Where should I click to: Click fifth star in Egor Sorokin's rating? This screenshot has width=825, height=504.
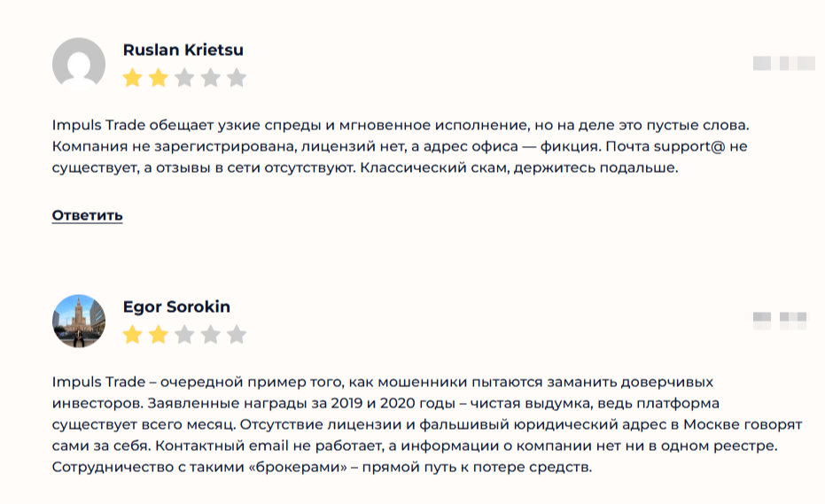(237, 335)
